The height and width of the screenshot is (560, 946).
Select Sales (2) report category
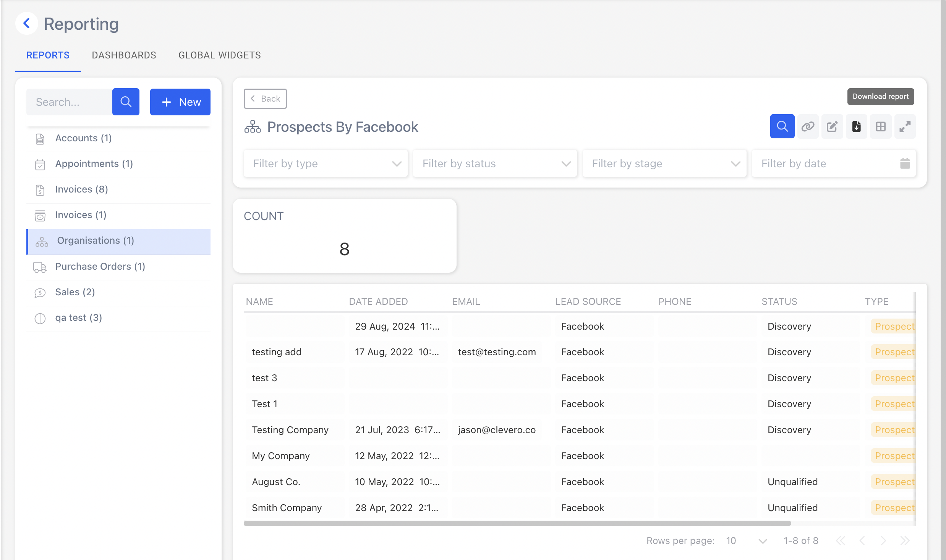[x=118, y=292]
